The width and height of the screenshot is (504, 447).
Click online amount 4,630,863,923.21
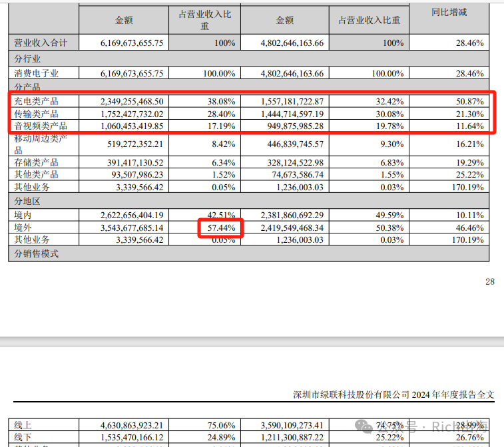click(132, 426)
